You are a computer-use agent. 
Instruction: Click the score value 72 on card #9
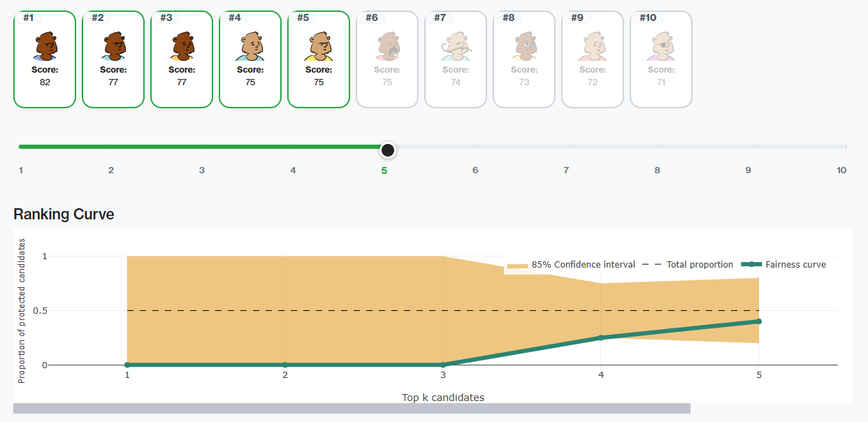[x=593, y=82]
